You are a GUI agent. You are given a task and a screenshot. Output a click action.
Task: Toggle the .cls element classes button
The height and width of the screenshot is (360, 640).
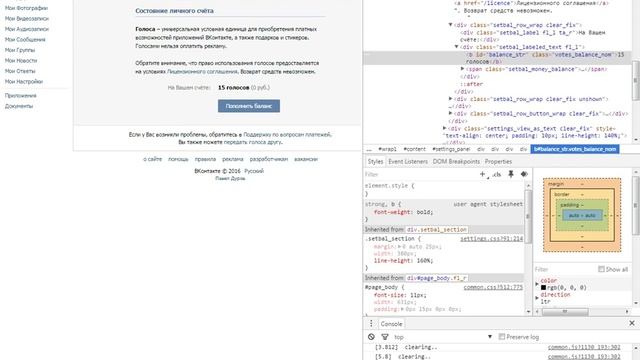pyautogui.click(x=496, y=174)
